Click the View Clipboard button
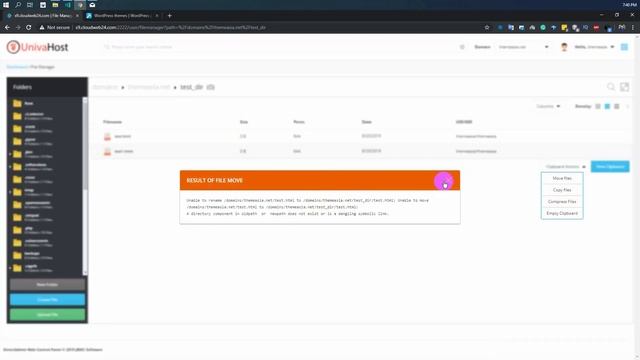 pyautogui.click(x=610, y=167)
